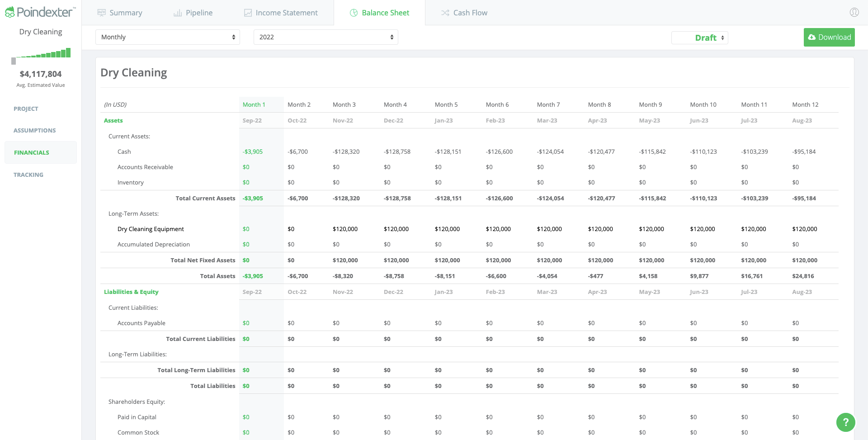Open the ASSUMPTIONS sidebar section

point(35,130)
